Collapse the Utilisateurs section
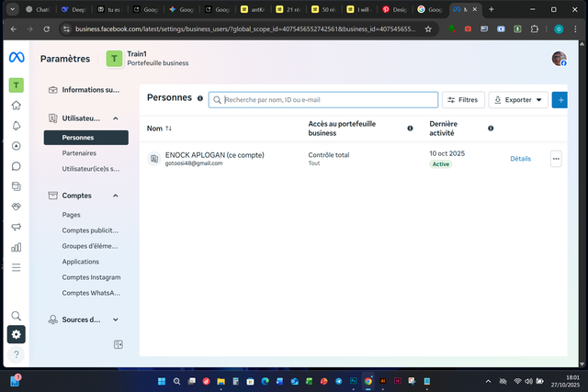Screen dimensions: 588x392 click(x=116, y=118)
